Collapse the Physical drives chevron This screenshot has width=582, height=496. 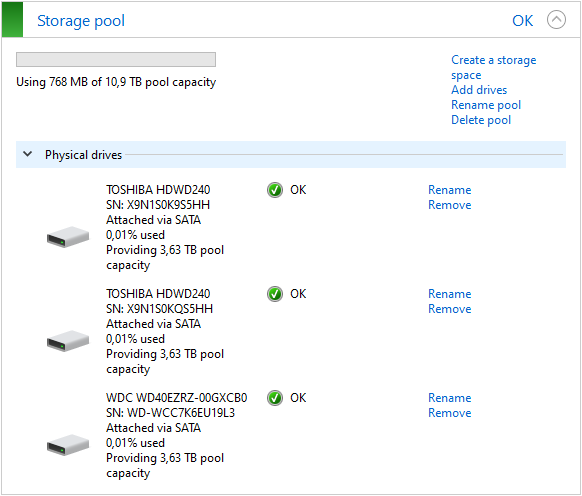coord(27,154)
